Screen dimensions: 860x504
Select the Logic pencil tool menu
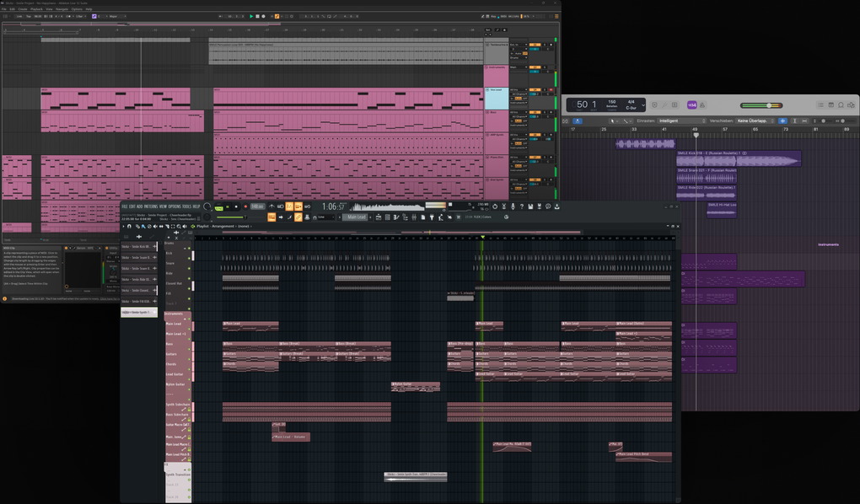(x=627, y=121)
